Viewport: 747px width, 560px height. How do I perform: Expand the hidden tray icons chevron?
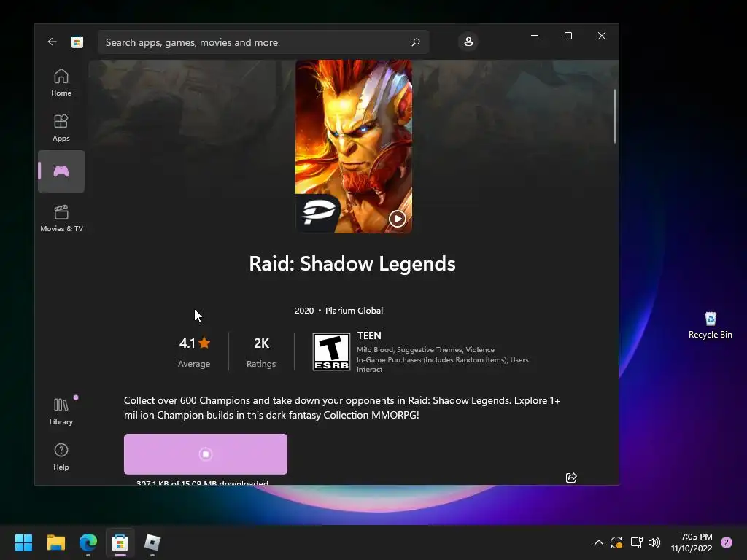(599, 542)
